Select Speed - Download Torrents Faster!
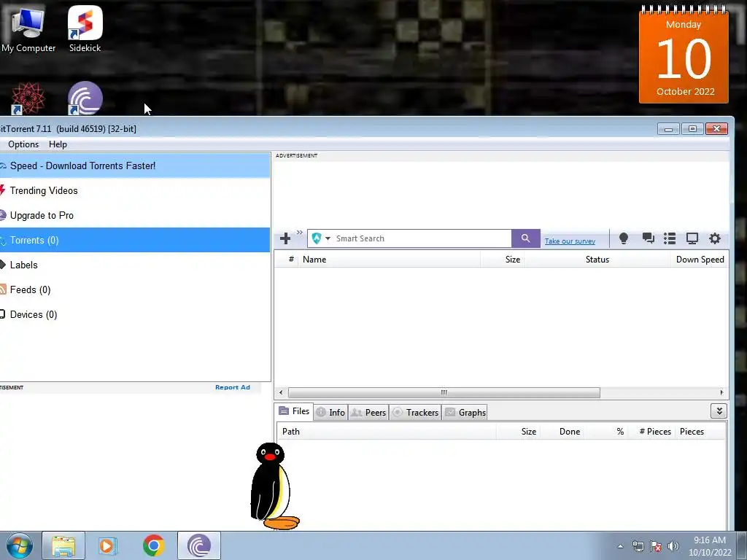This screenshot has height=560, width=747. [x=135, y=166]
